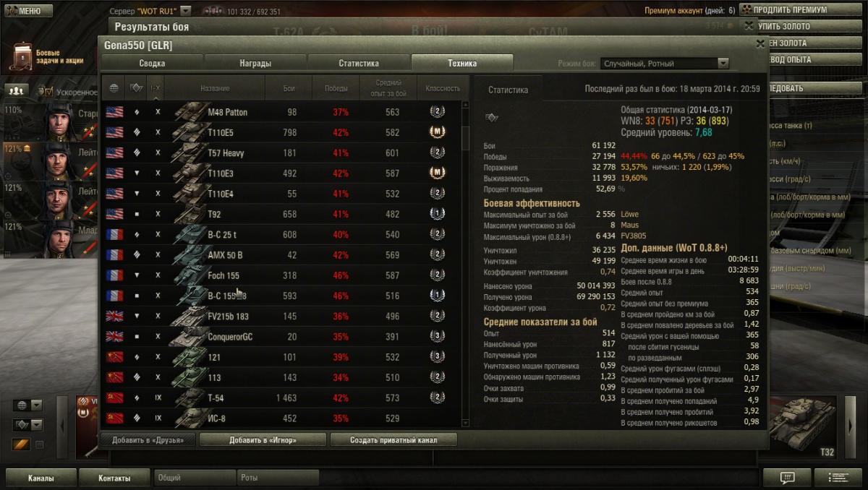The image size is (868, 490).
Task: Sort vehicles by nation globe icon
Action: pos(114,88)
